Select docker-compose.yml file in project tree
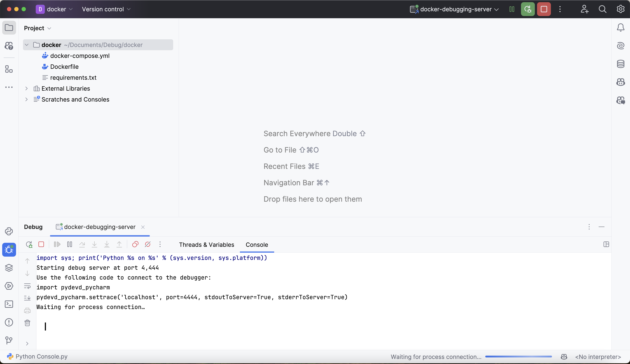The height and width of the screenshot is (364, 630). pyautogui.click(x=80, y=56)
